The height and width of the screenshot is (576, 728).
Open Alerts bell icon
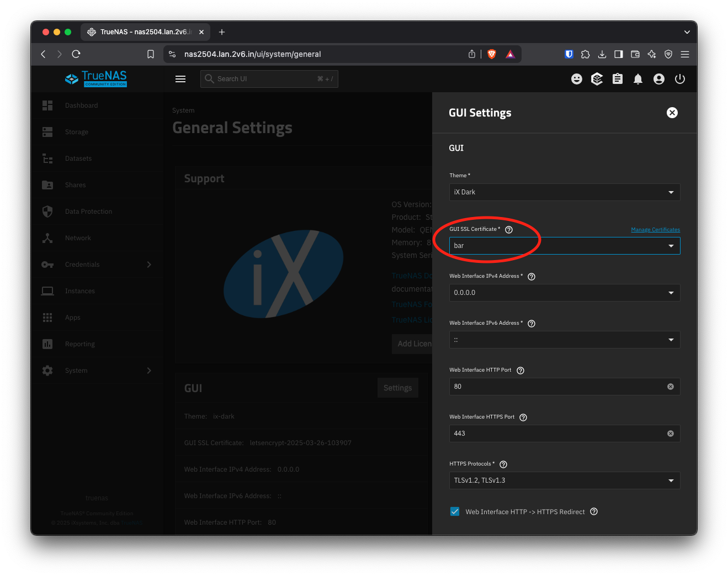tap(638, 79)
